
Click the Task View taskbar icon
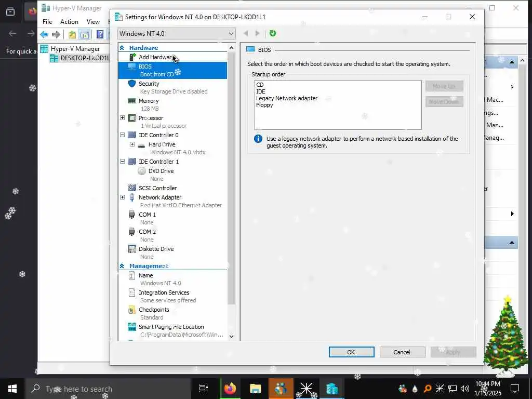tap(204, 389)
